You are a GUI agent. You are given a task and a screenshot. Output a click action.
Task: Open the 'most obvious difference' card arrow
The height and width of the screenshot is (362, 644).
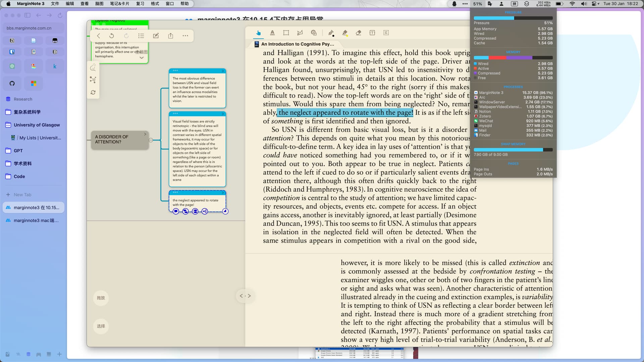pyautogui.click(x=223, y=71)
